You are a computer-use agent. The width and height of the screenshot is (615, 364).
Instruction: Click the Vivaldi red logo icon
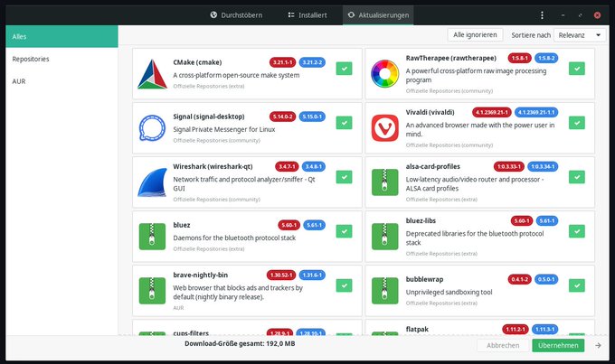pyautogui.click(x=384, y=127)
